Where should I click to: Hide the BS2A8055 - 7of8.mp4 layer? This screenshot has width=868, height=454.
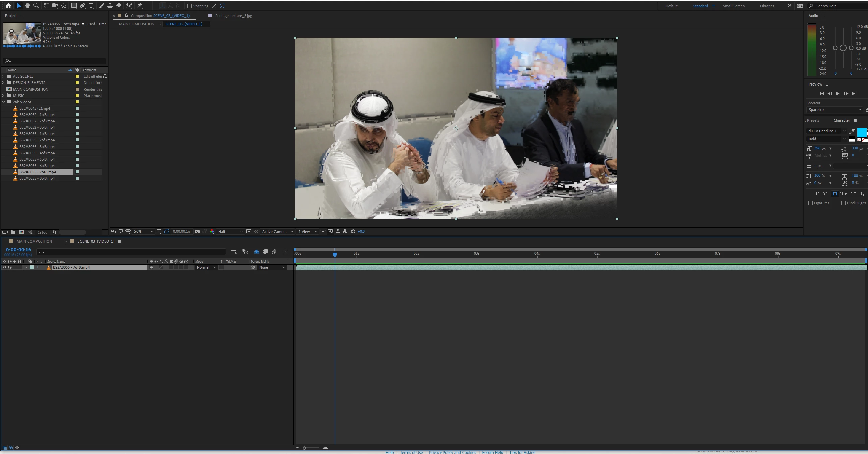(4, 267)
